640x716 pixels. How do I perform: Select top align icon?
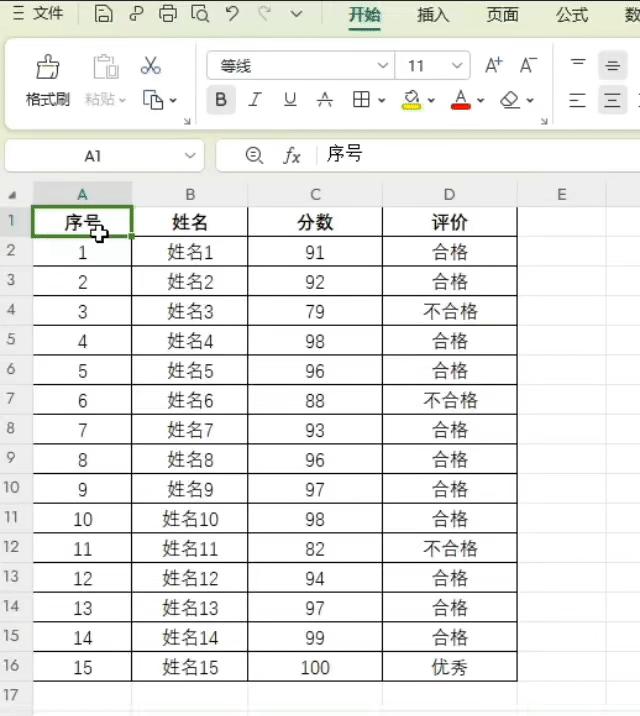[x=578, y=62]
